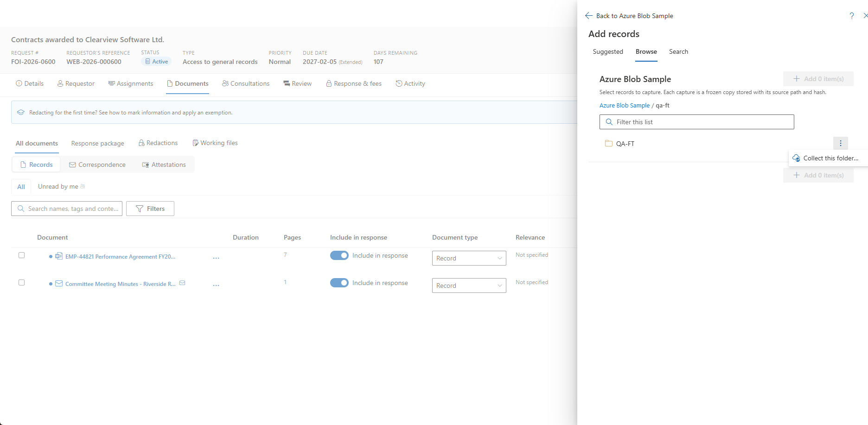
Task: Toggle Include in response for Committee Meeting Minutes
Action: click(x=339, y=283)
